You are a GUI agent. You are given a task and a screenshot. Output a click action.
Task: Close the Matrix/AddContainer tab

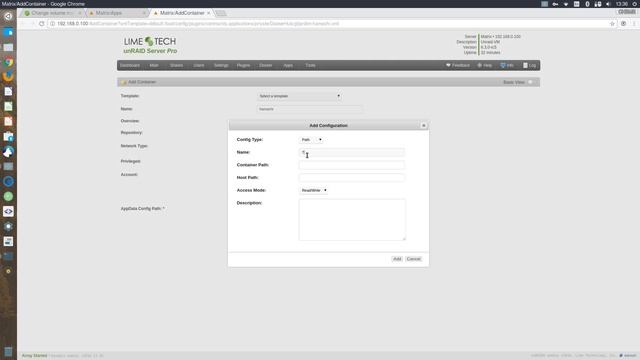point(209,13)
